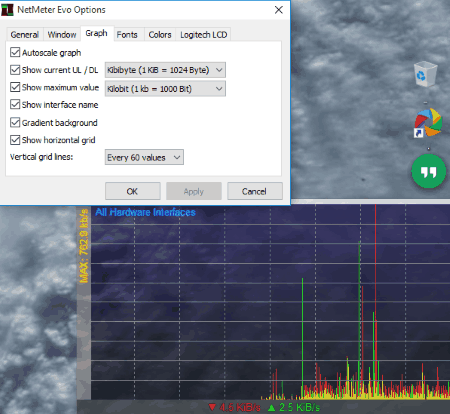This screenshot has width=450, height=414.
Task: Switch to the Logitech LCD tab
Action: coord(203,35)
